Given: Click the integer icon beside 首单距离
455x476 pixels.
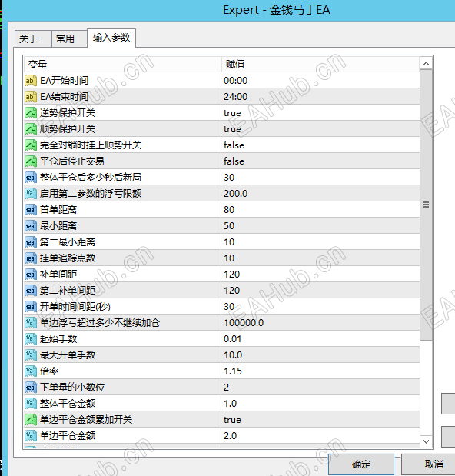Looking at the screenshot, I should [x=31, y=210].
